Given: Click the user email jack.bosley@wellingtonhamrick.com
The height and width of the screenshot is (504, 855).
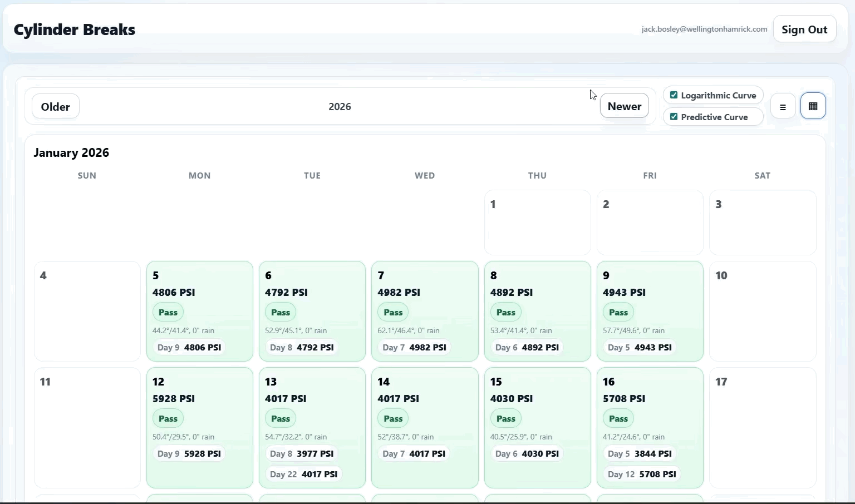Looking at the screenshot, I should [x=704, y=29].
